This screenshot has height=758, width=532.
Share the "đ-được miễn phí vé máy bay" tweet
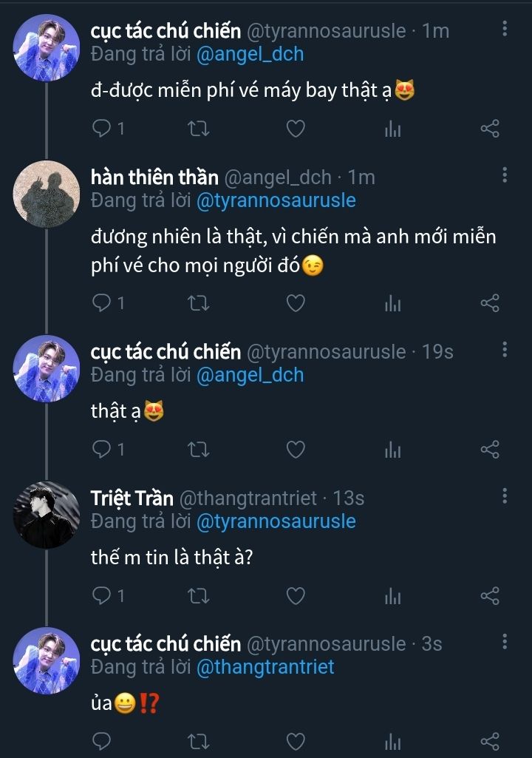point(490,129)
